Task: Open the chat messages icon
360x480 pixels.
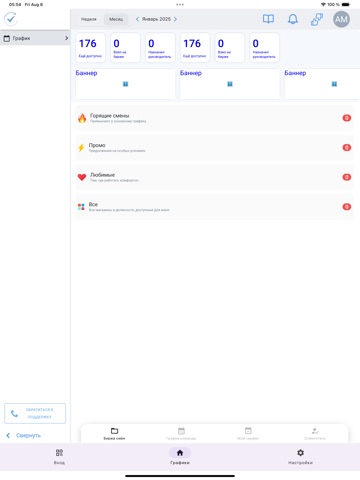Action: (317, 19)
